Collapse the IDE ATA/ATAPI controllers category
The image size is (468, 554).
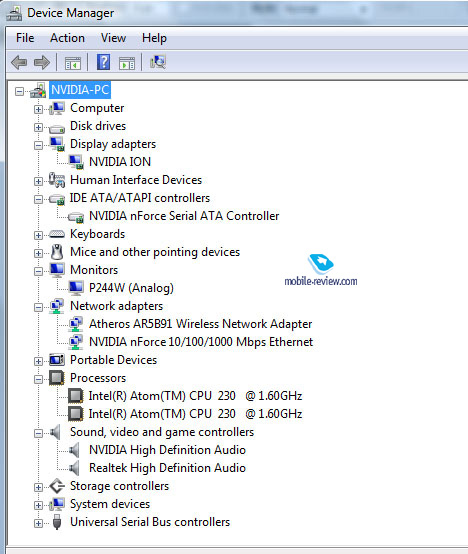click(x=38, y=199)
